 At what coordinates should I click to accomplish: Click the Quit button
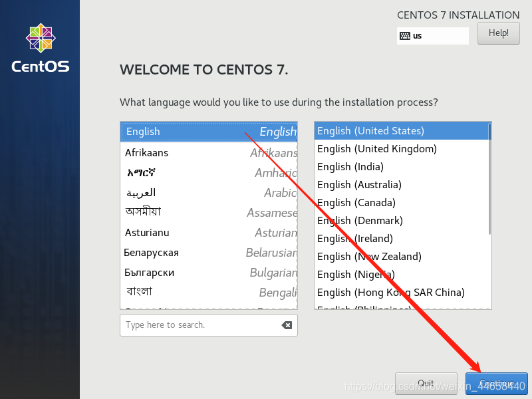tap(426, 384)
